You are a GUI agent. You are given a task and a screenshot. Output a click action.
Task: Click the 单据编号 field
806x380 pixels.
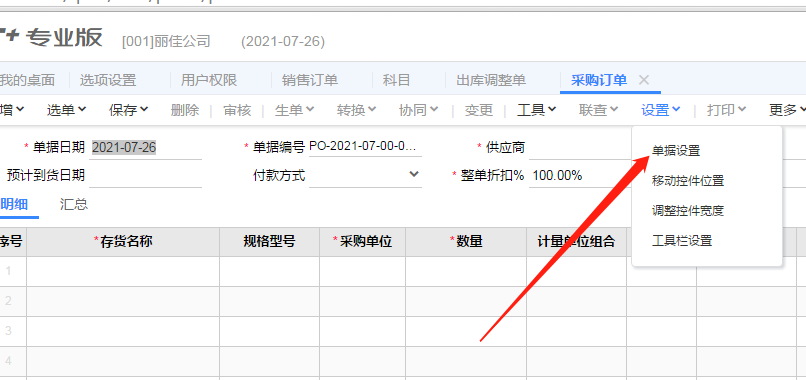(x=365, y=147)
